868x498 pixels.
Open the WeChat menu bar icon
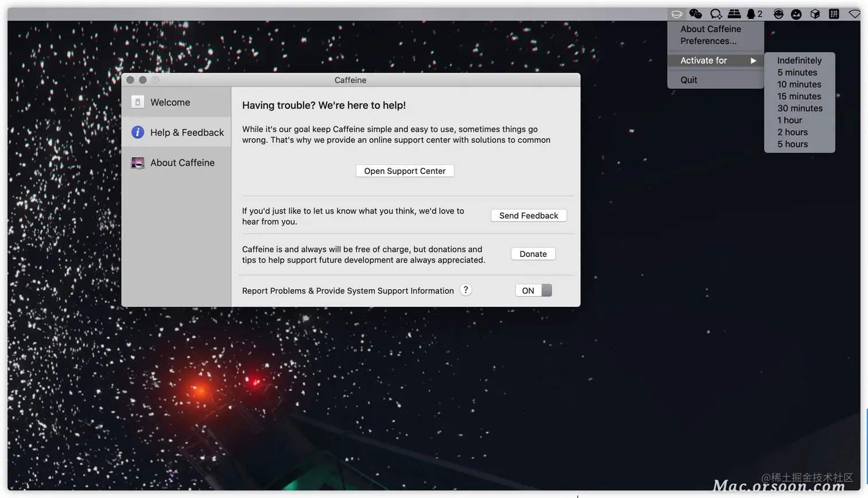696,14
